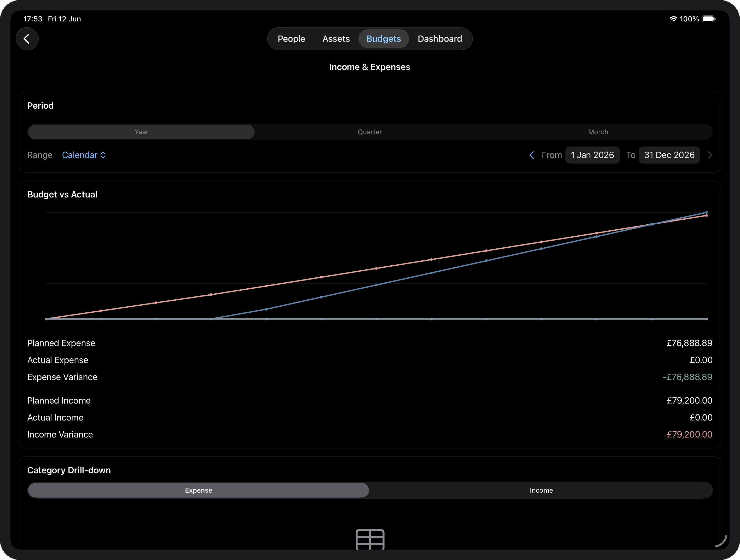This screenshot has height=560, width=740.
Task: Open the People tab
Action: (291, 39)
